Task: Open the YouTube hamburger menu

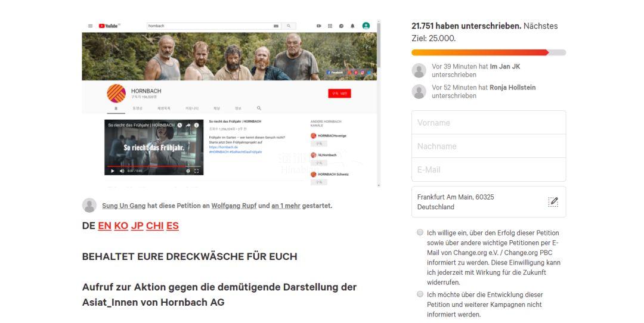Action: 91,26
